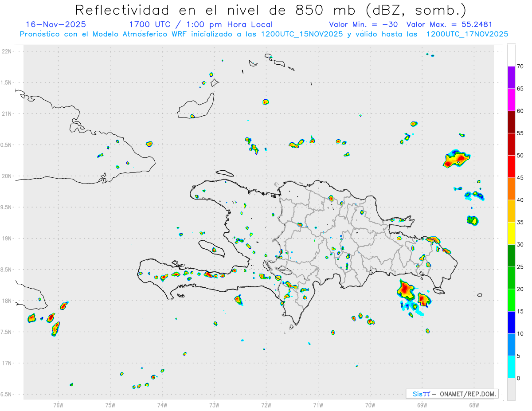
Task: Click the '72W' longitude label
Action: click(x=266, y=405)
